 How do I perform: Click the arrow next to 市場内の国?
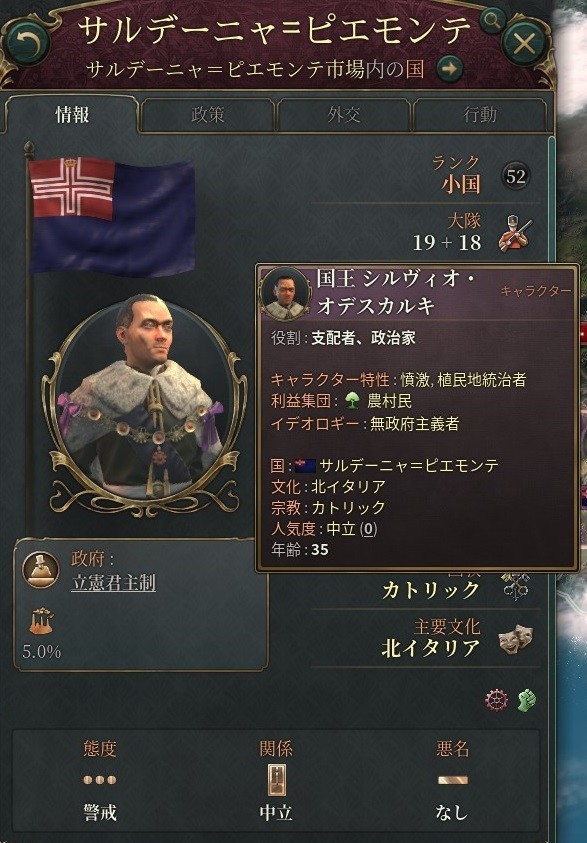(x=449, y=69)
